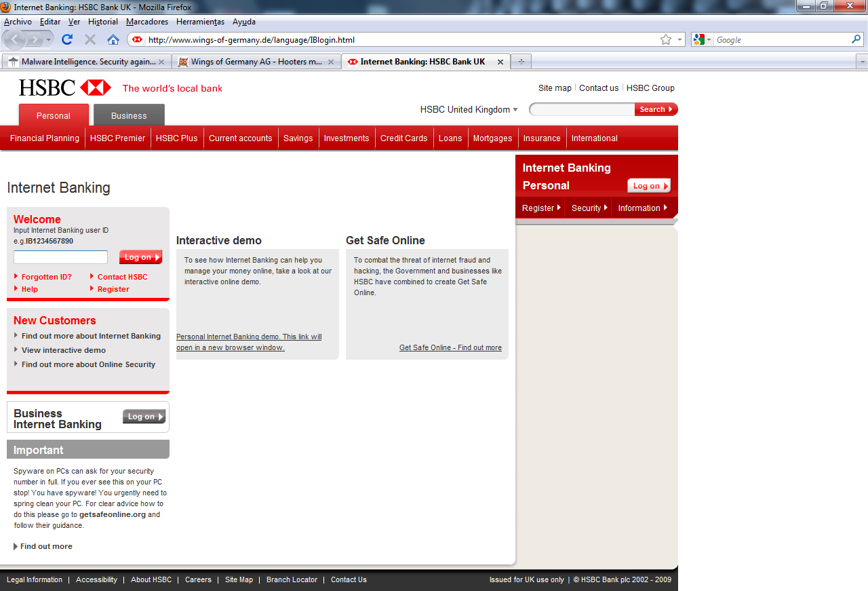This screenshot has width=868, height=591.
Task: Open the Editar menu
Action: point(50,22)
